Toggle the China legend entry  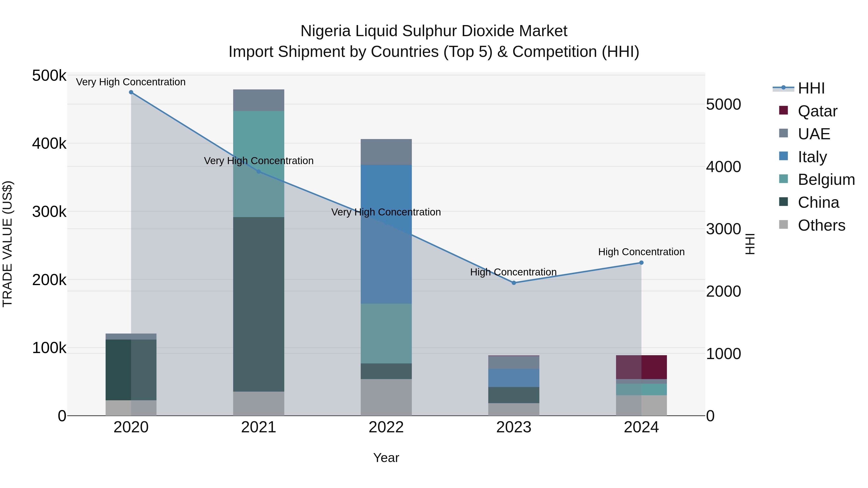pyautogui.click(x=809, y=202)
